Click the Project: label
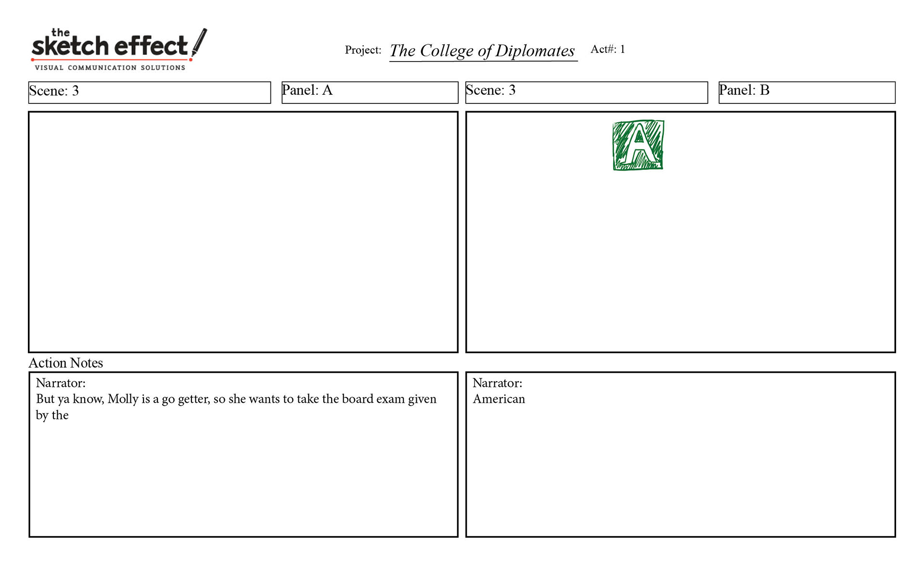This screenshot has height=566, width=924. pos(363,50)
